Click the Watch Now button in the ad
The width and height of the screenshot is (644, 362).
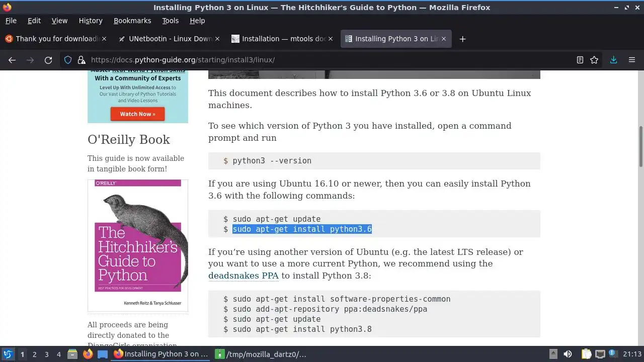click(x=137, y=114)
